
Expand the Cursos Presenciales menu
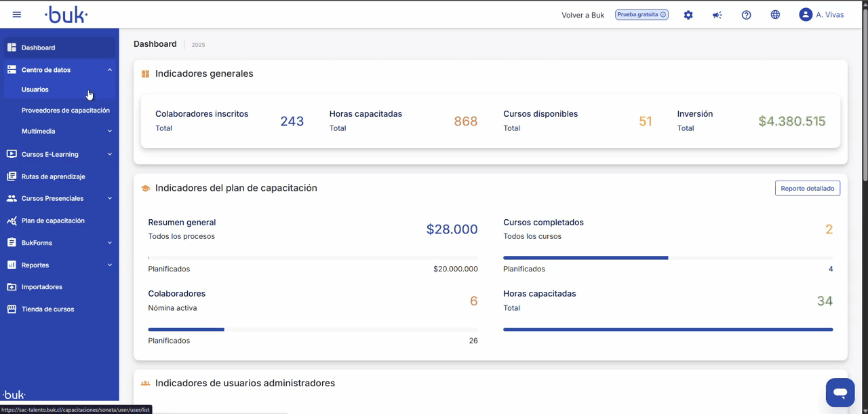click(109, 199)
